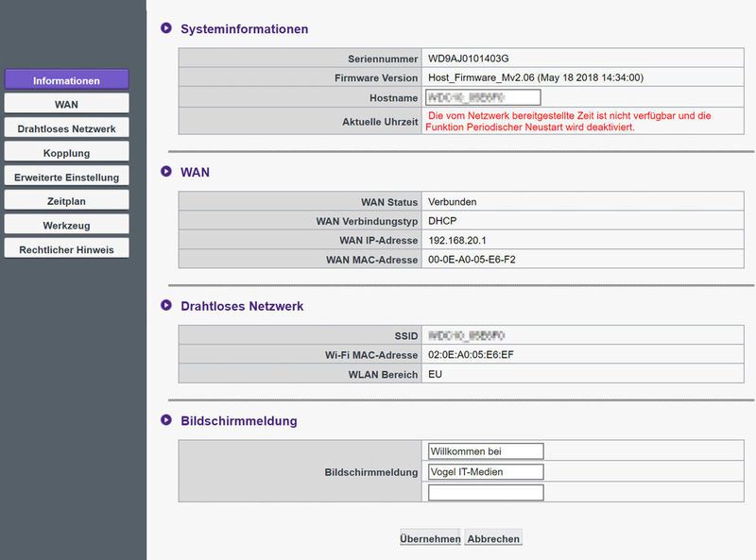Select Werkzeug in the sidebar

[x=66, y=226]
